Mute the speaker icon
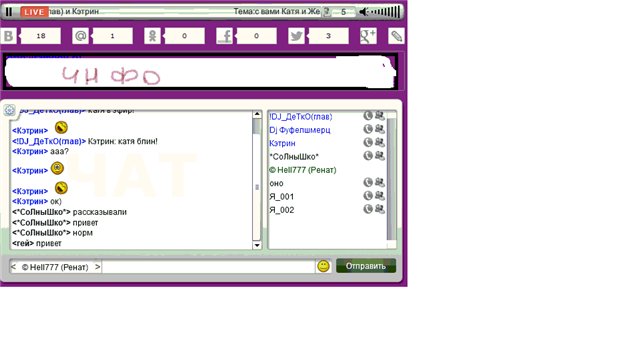Image resolution: width=640 pixels, height=360 pixels. (x=363, y=12)
